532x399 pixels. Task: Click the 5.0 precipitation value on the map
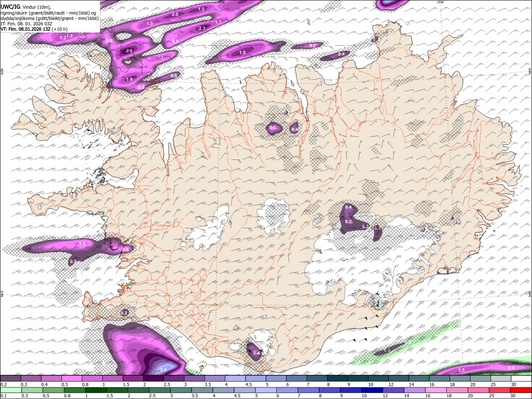tap(163, 369)
